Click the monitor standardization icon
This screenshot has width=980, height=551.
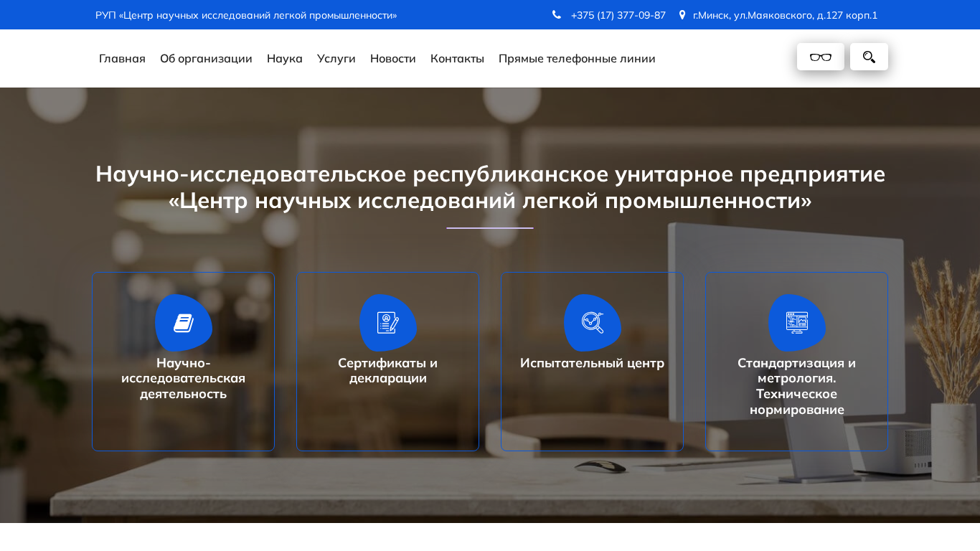tap(797, 323)
